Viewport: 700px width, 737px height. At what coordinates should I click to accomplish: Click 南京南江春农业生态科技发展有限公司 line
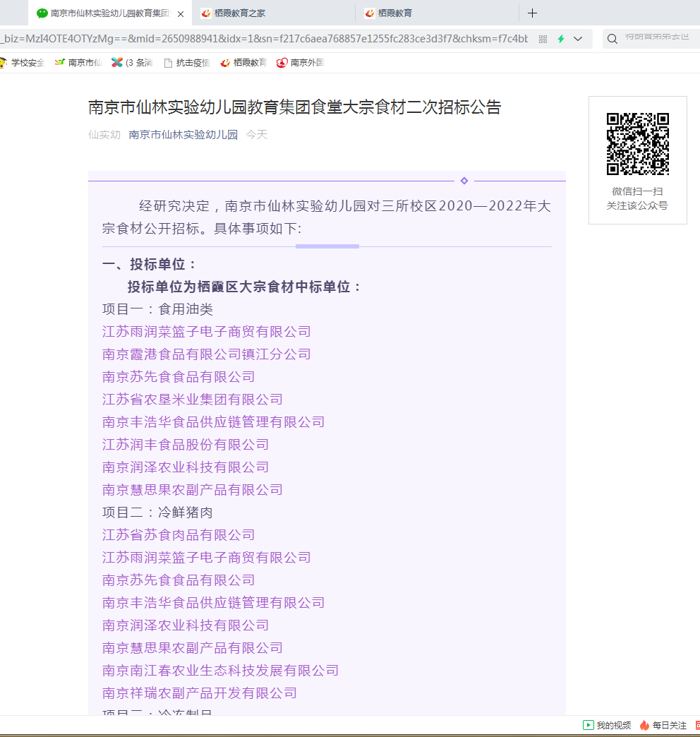coord(220,670)
